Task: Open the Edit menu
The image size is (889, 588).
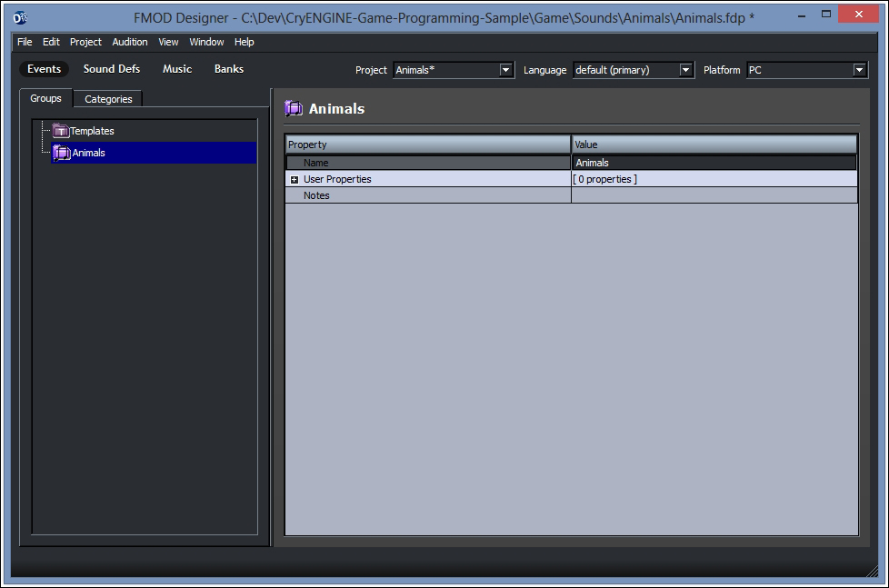Action: [51, 42]
